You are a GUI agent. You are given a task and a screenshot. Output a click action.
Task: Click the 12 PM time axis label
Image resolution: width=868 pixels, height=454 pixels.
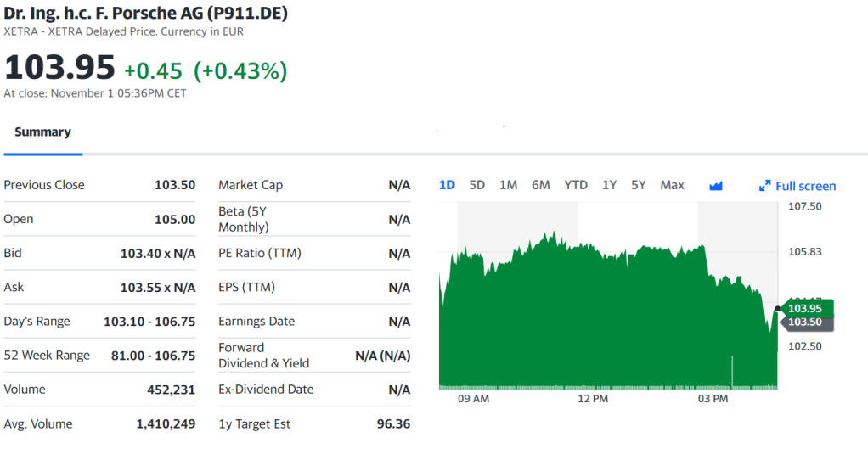point(593,398)
